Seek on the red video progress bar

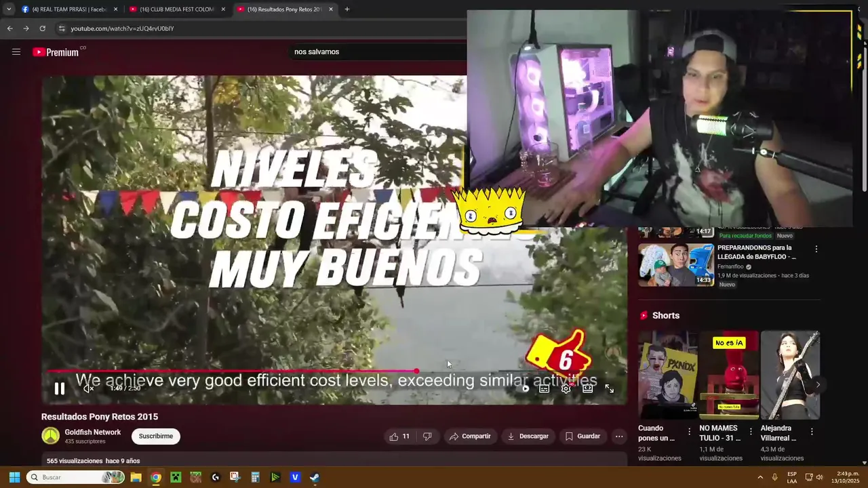231,371
